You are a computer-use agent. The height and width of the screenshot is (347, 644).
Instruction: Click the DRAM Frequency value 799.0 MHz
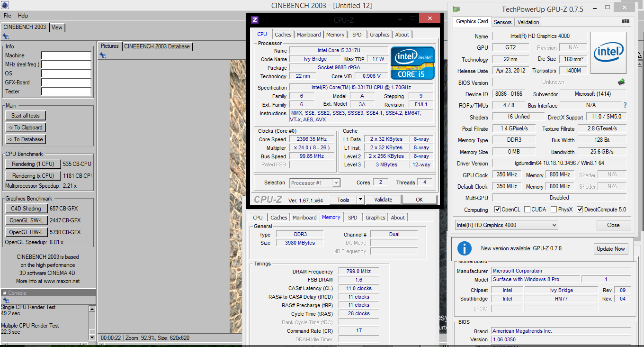358,272
